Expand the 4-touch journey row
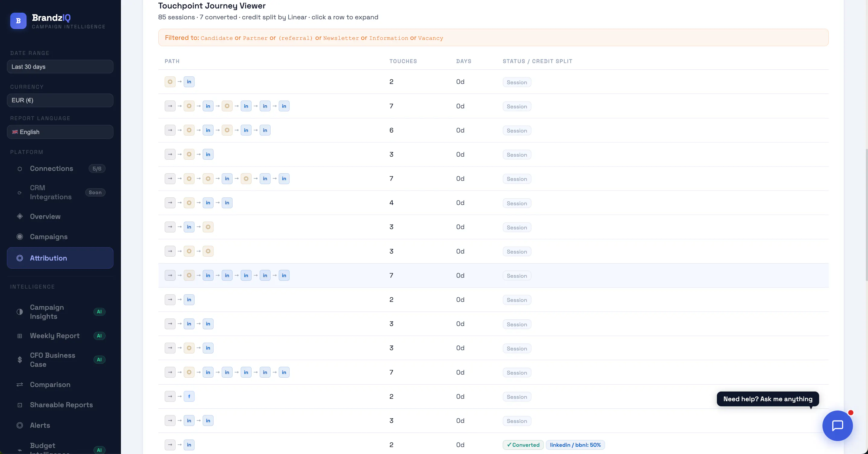Image resolution: width=868 pixels, height=454 pixels. [x=493, y=203]
